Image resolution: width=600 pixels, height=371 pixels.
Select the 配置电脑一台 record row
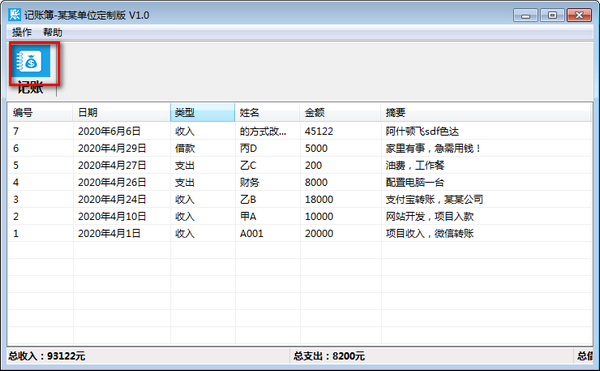300,182
